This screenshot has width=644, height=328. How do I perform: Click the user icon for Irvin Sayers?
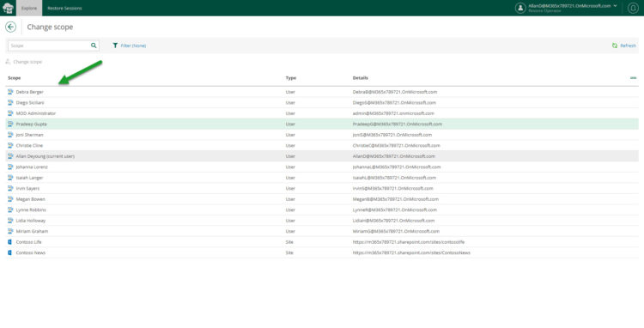10,188
